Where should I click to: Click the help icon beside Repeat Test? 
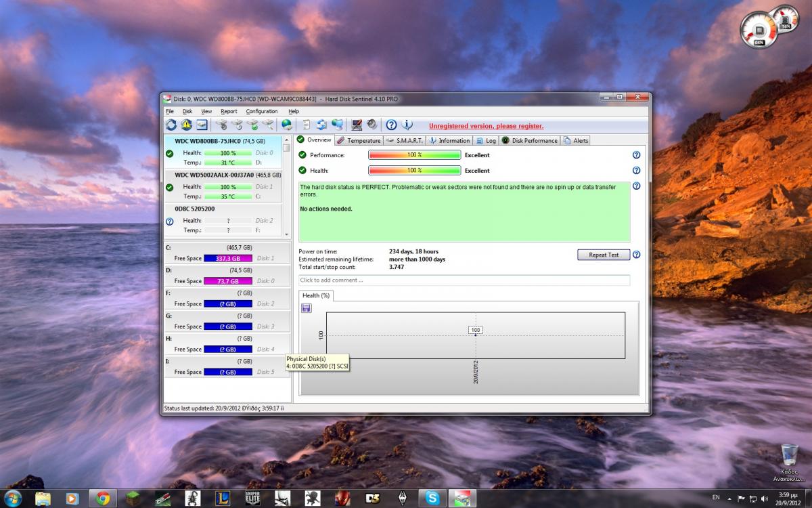(x=636, y=255)
